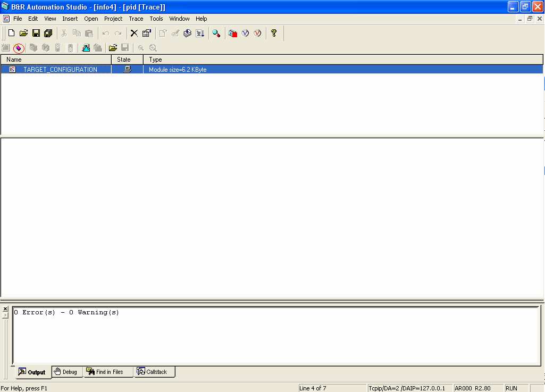The height and width of the screenshot is (392, 545).
Task: Switch to the Debug tab
Action: pos(67,372)
